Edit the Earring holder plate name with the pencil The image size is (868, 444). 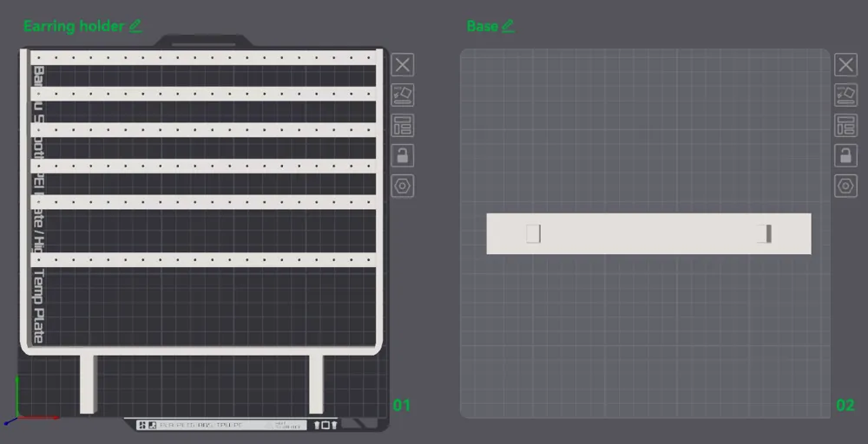(x=135, y=26)
